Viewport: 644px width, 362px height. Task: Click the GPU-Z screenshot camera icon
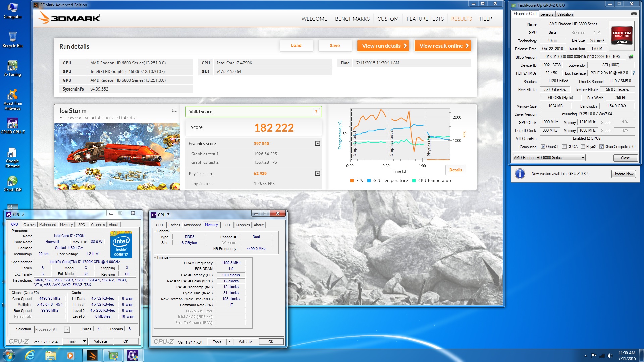click(634, 14)
